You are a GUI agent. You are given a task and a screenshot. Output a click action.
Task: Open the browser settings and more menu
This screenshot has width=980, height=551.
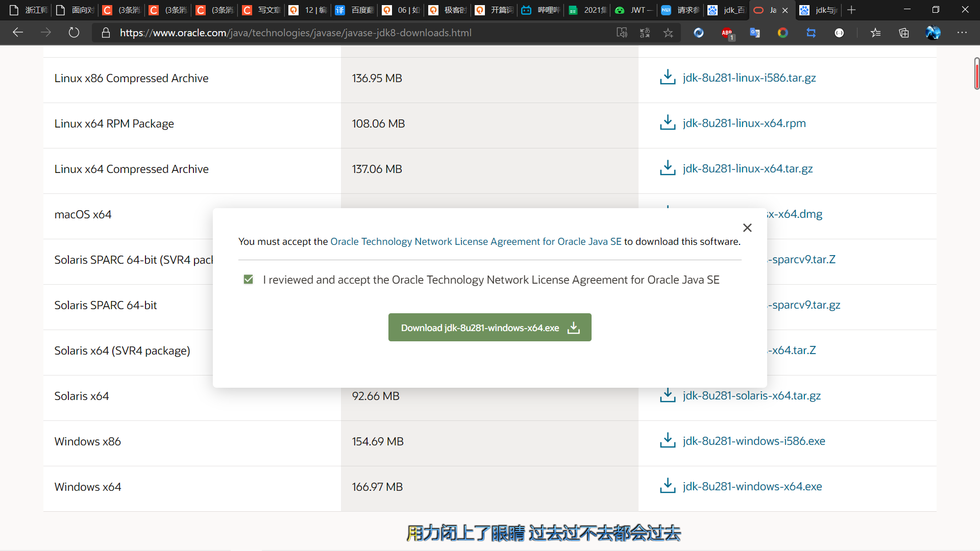pos(962,33)
